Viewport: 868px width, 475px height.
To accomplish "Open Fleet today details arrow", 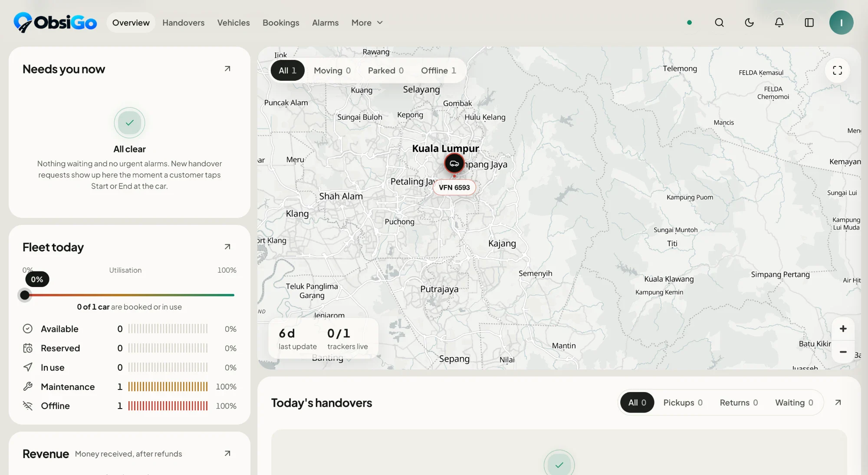I will (227, 247).
